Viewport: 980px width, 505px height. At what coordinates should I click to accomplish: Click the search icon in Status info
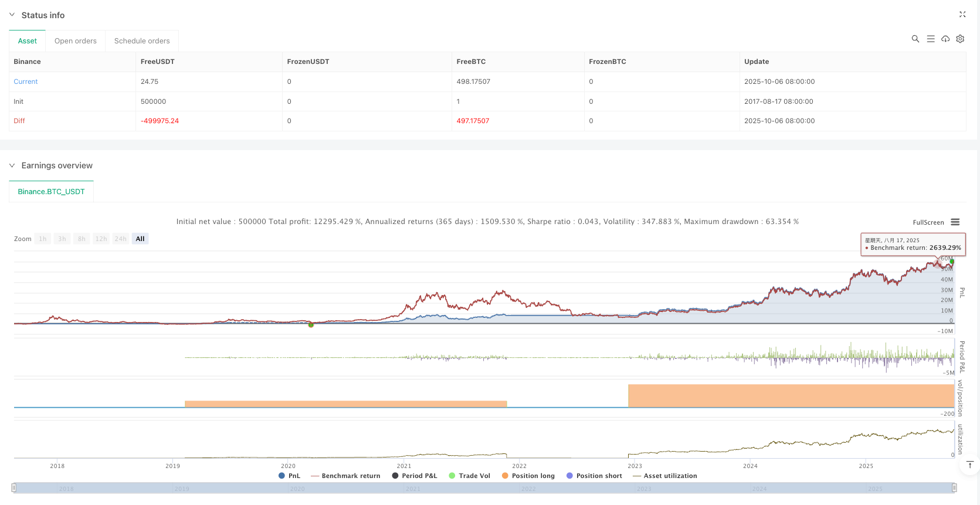[915, 39]
